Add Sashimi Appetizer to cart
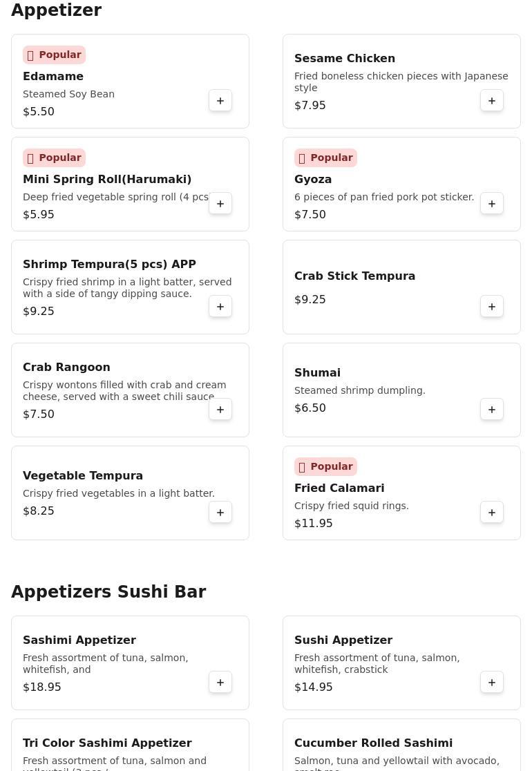The width and height of the screenshot is (532, 771). click(x=220, y=683)
